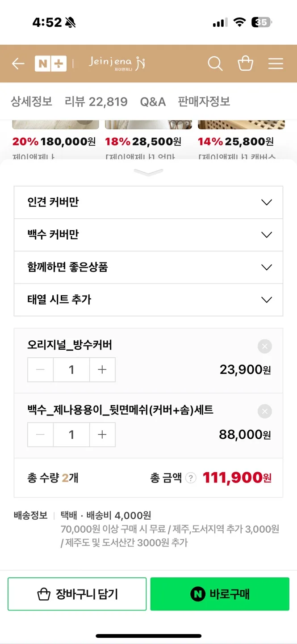This screenshot has width=297, height=644.
Task: Open search with the magnifier icon
Action: (215, 64)
